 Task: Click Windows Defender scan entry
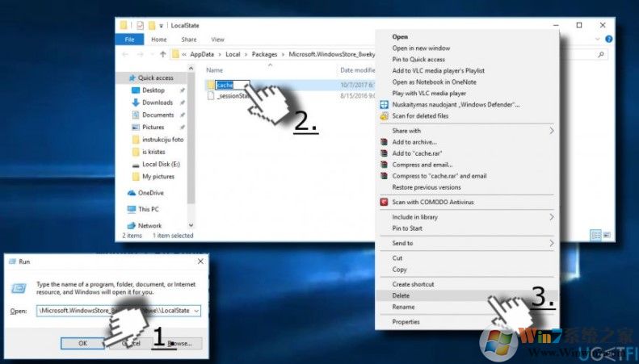click(x=456, y=105)
